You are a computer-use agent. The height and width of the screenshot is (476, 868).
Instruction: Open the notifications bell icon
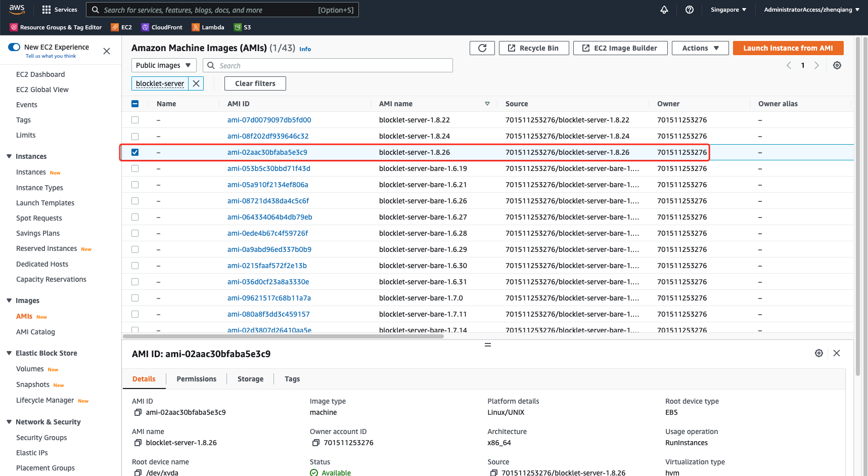click(x=664, y=10)
